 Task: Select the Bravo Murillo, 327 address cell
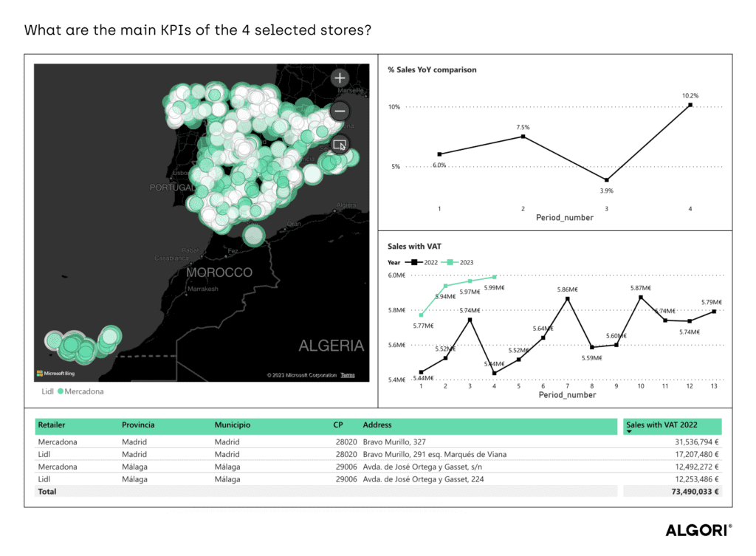pyautogui.click(x=394, y=442)
